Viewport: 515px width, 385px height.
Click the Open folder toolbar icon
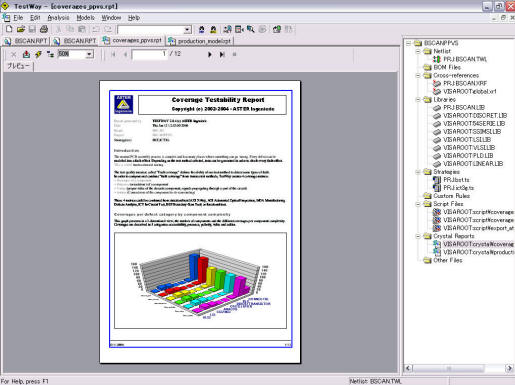(x=21, y=29)
